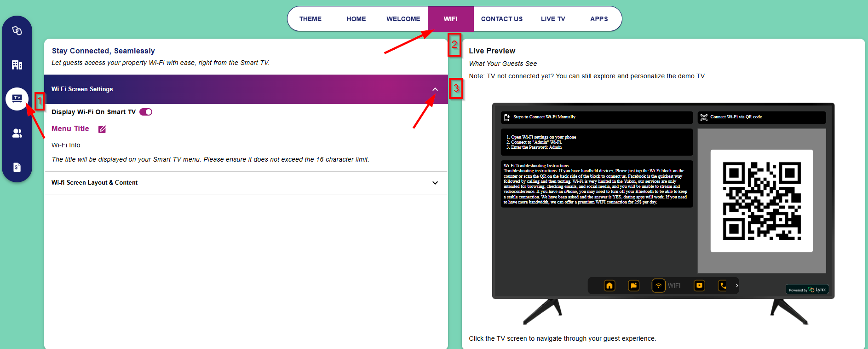Image resolution: width=868 pixels, height=349 pixels.
Task: Expand Wi-fi Screen Layout & Content section
Action: tap(246, 183)
